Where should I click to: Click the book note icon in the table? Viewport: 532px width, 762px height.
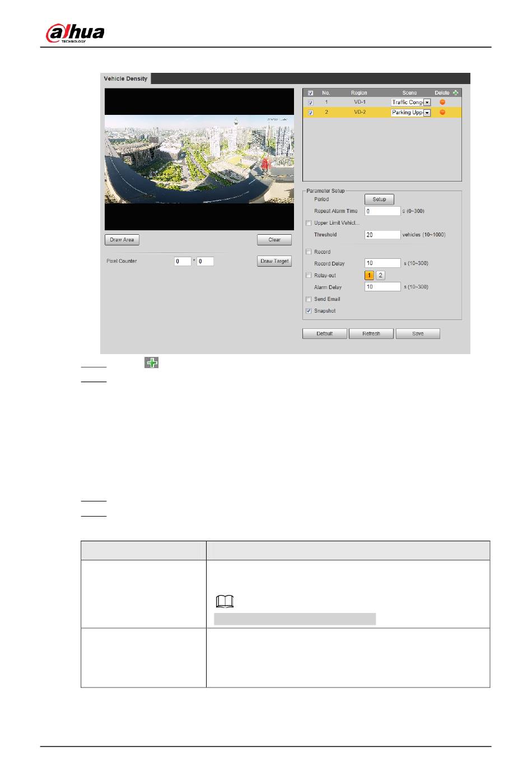[x=224, y=602]
